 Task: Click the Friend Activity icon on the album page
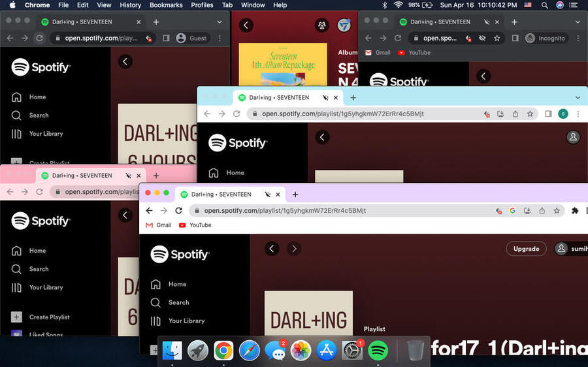(x=321, y=25)
